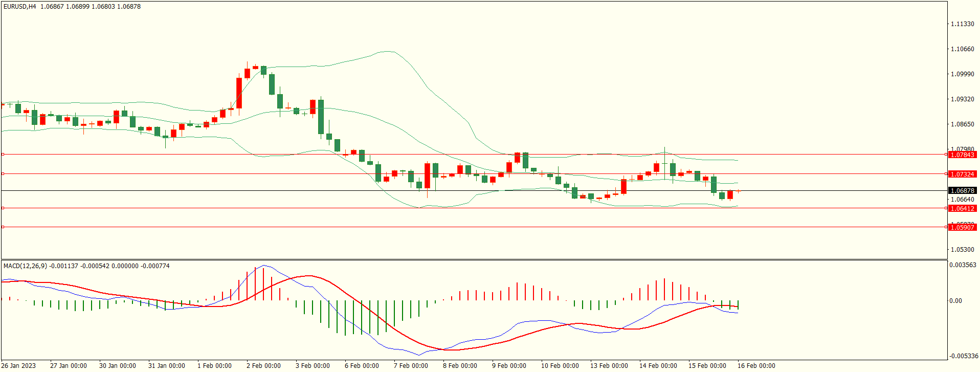Viewport: 980px width, 372px height.
Task: Select the 1.07324 red price label
Action: coord(962,174)
